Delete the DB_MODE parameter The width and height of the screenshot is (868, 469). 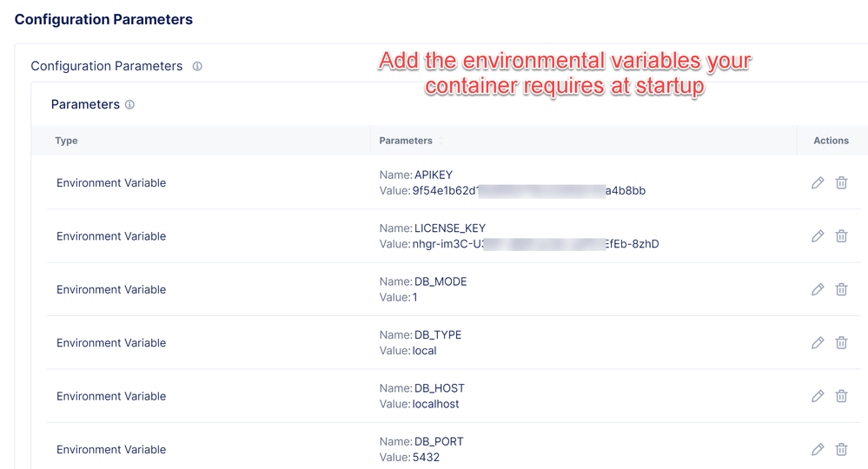pyautogui.click(x=841, y=290)
